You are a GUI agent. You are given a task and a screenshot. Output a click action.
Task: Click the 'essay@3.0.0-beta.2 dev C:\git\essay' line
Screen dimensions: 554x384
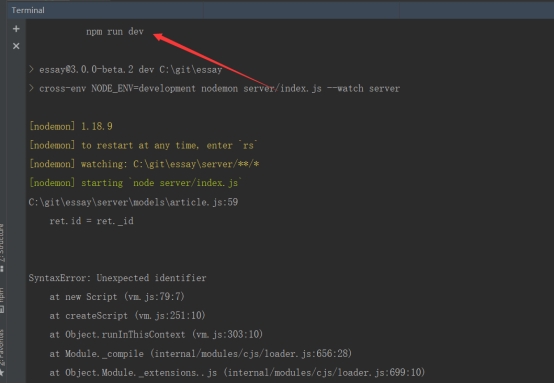click(x=125, y=70)
